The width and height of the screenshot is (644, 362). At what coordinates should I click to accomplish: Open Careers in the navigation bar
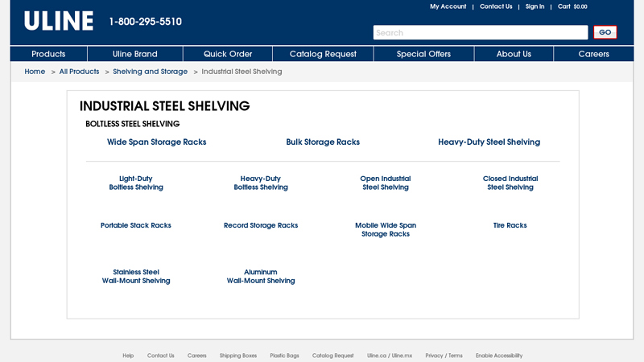click(x=593, y=54)
